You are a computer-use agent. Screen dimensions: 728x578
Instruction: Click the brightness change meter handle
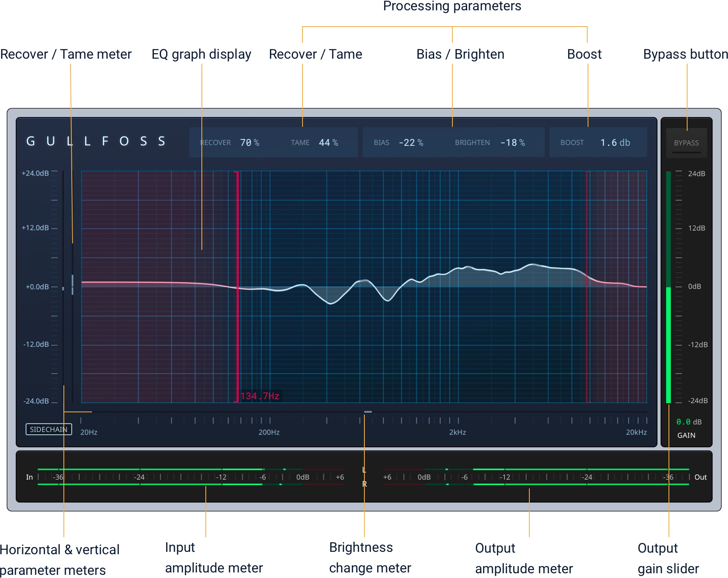(x=368, y=412)
